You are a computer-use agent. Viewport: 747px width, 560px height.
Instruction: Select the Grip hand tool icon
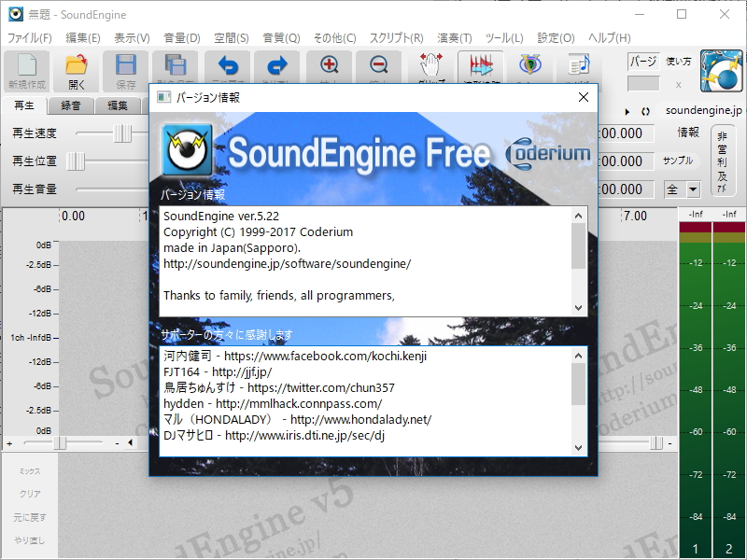tap(431, 66)
